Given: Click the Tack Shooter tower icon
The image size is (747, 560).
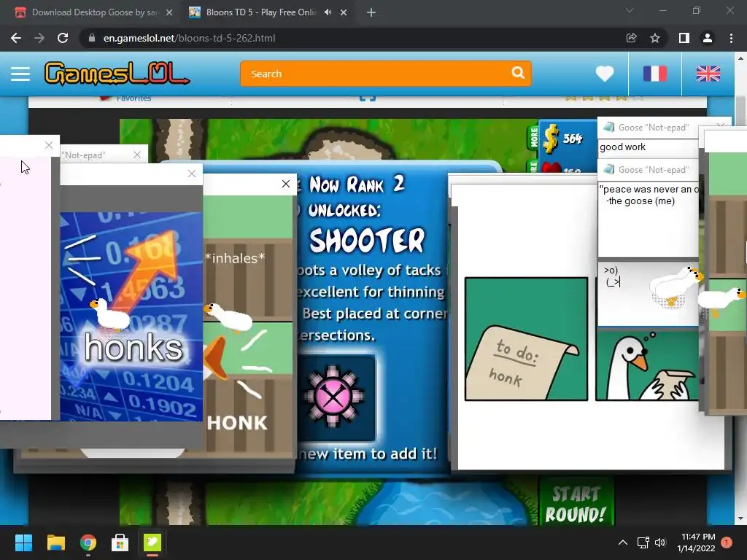Looking at the screenshot, I should (x=333, y=397).
